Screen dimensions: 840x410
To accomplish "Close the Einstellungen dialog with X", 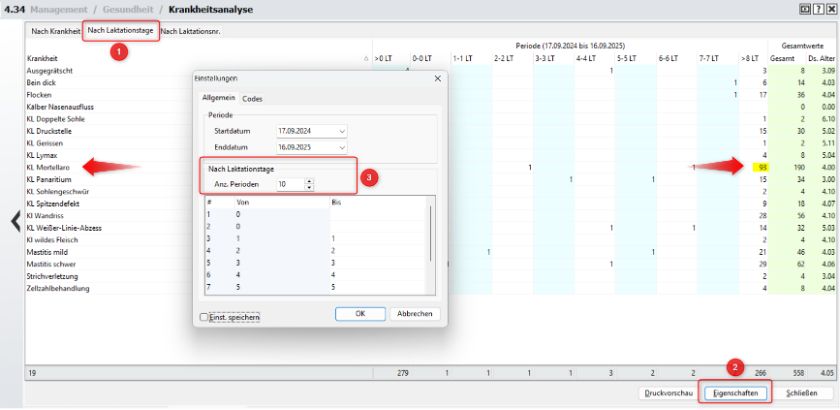I will click(x=438, y=78).
